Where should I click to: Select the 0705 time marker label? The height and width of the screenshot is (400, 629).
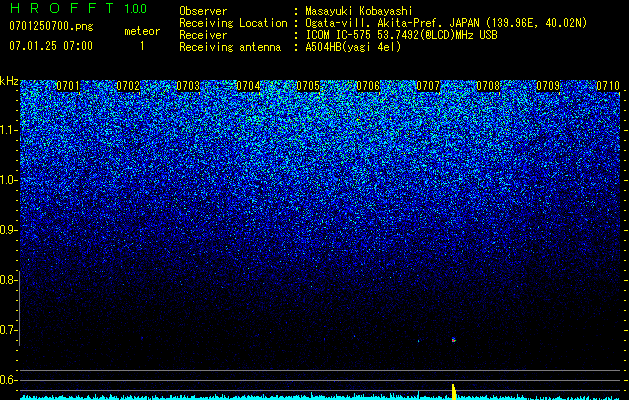308,86
